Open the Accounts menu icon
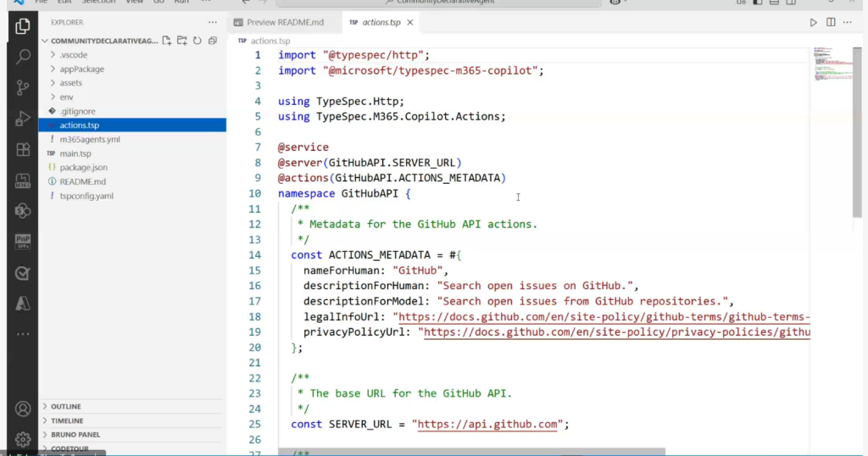Viewport: 868px width, 456px height. (x=23, y=409)
